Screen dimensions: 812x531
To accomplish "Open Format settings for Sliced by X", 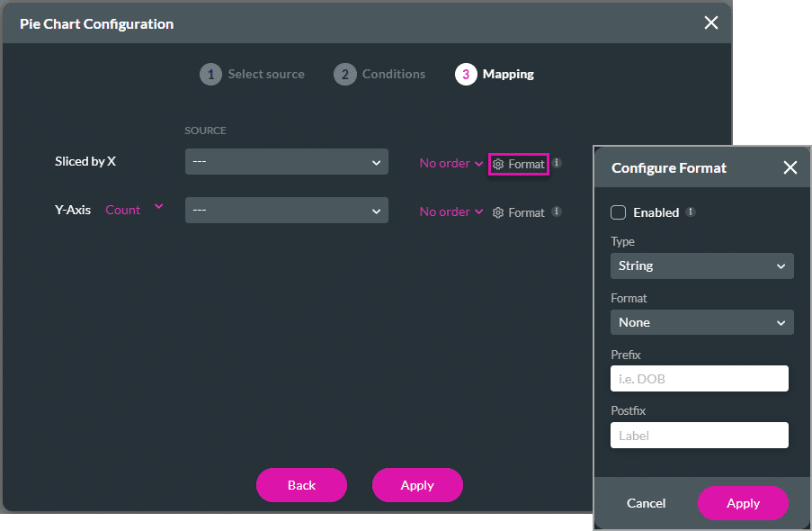I will (518, 164).
